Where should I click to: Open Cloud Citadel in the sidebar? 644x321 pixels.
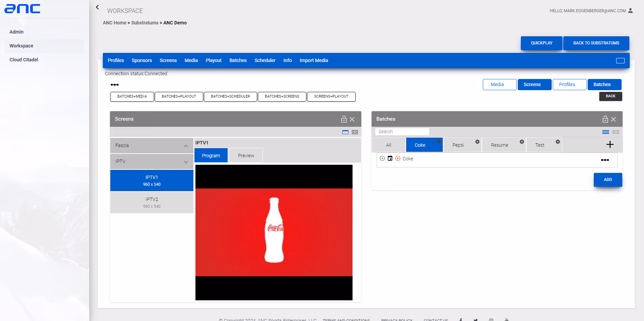[x=24, y=60]
